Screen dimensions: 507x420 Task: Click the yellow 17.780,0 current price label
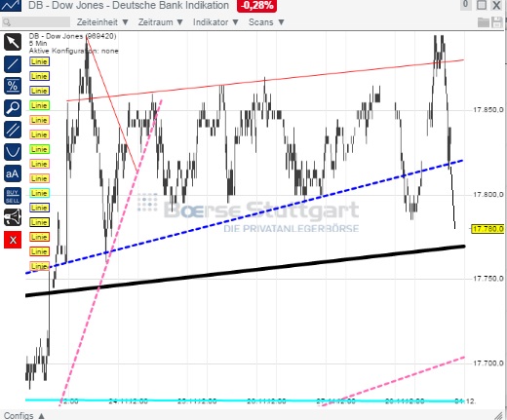tap(488, 229)
